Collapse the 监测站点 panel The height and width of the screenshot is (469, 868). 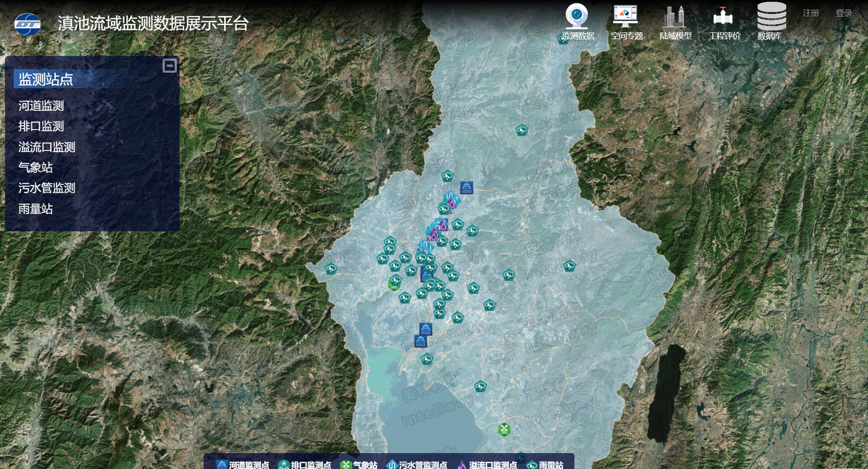(x=170, y=66)
